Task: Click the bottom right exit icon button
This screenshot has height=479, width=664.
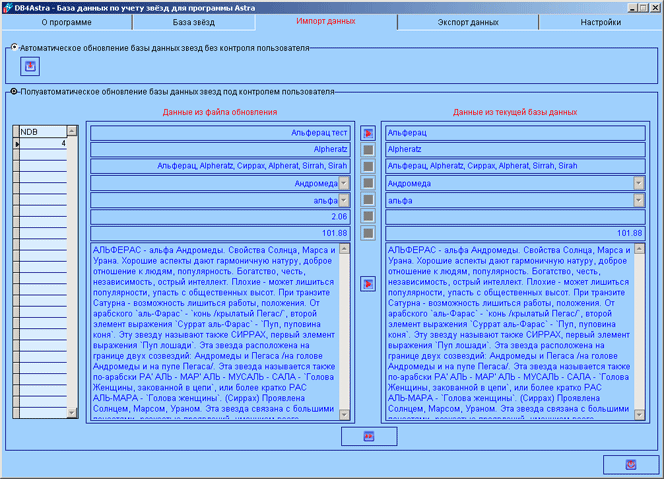Action: pos(630,464)
